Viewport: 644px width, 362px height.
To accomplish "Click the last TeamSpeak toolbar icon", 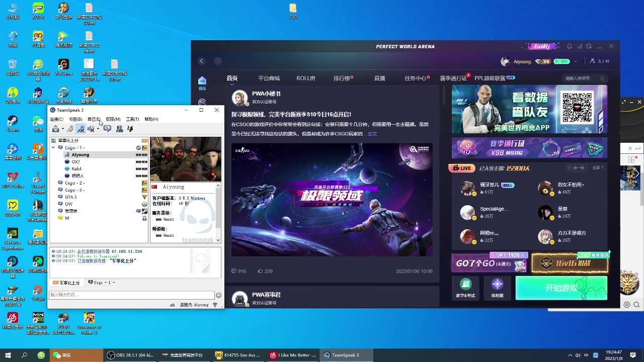I will pos(130,129).
